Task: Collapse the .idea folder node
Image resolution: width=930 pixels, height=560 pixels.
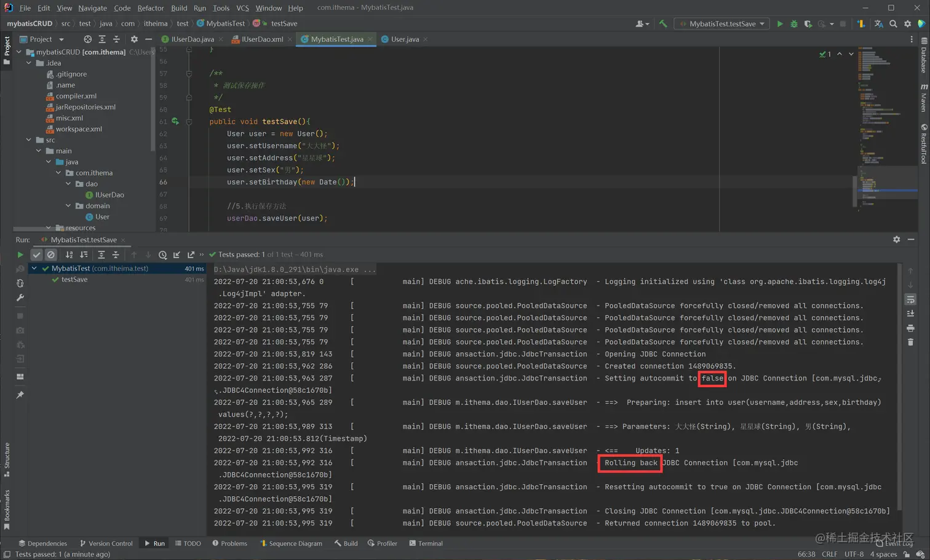Action: [29, 63]
